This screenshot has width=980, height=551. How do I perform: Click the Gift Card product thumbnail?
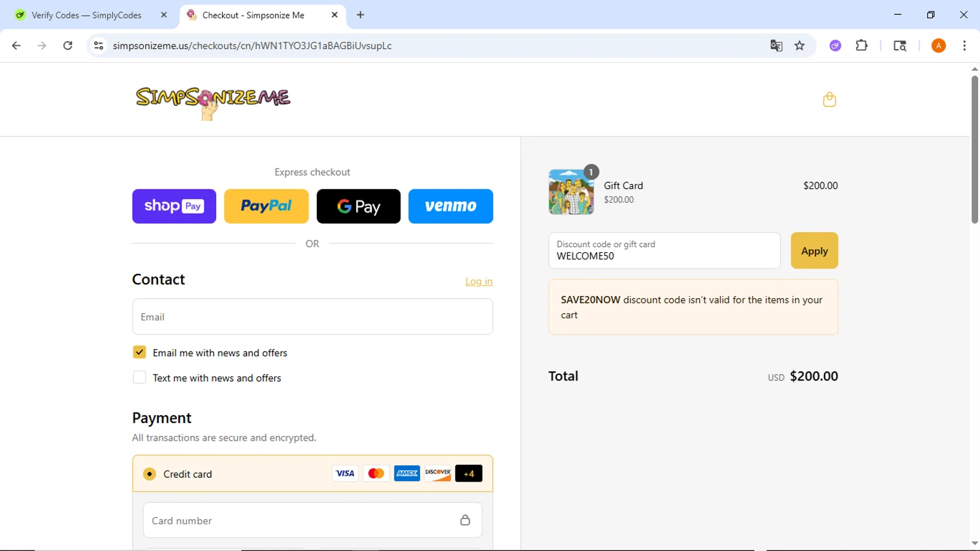pos(571,192)
